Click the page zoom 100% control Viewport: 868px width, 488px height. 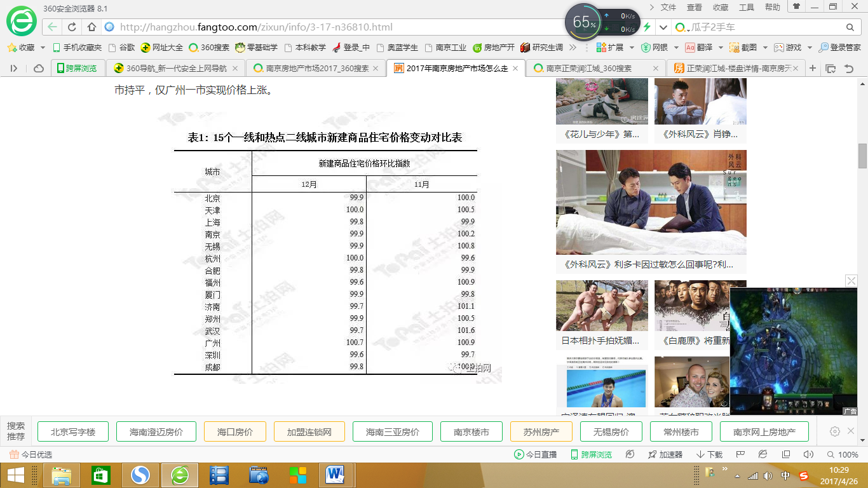843,454
